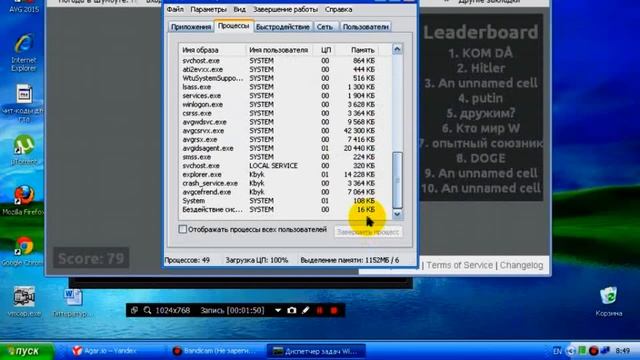
Task: Click the 8:49 system clock
Action: pos(622,351)
